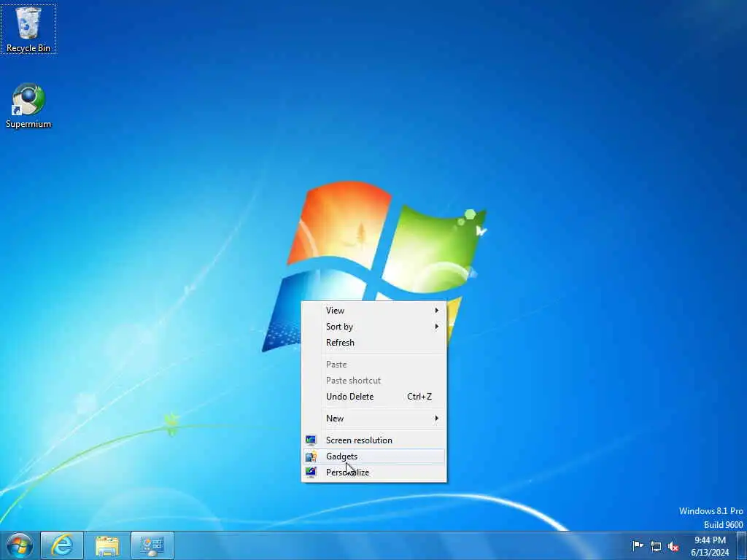The width and height of the screenshot is (747, 560).
Task: Choose Personalize in context menu
Action: pyautogui.click(x=374, y=472)
